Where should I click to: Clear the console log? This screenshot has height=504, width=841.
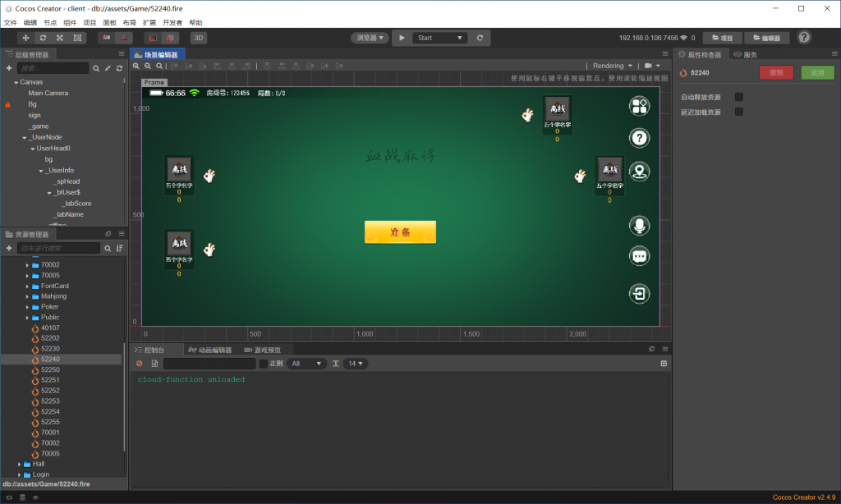[139, 364]
